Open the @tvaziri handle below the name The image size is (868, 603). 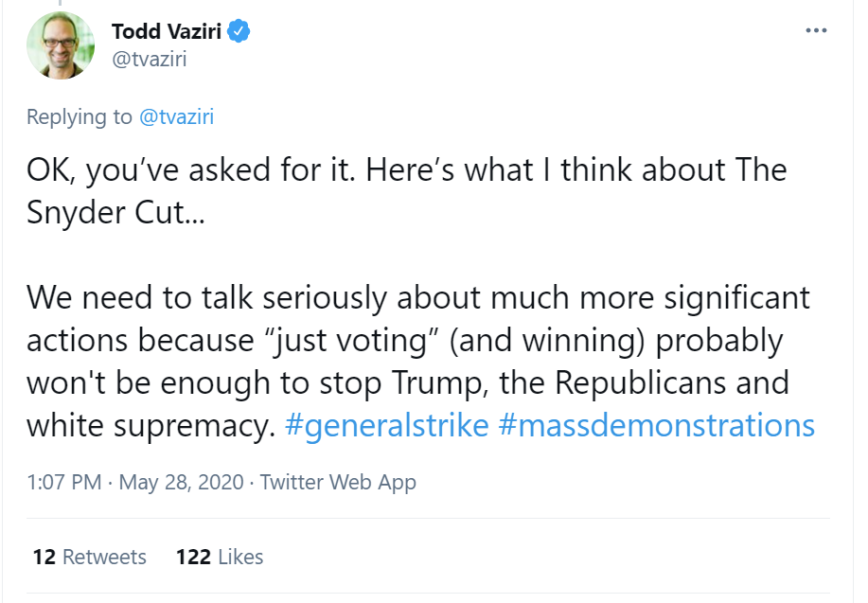(x=148, y=59)
